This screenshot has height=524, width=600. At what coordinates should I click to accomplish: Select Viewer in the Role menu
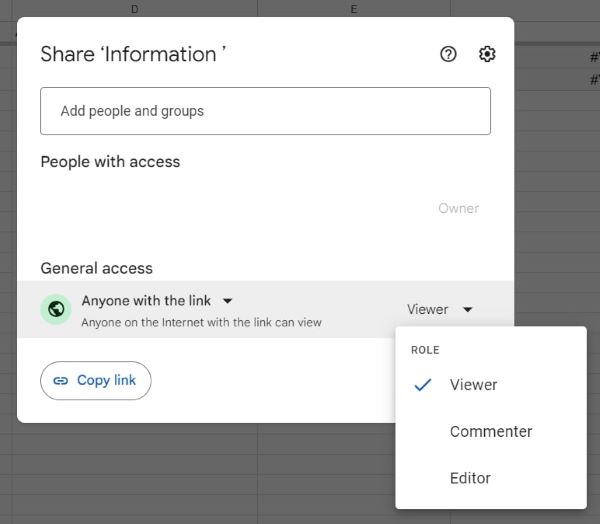click(473, 385)
